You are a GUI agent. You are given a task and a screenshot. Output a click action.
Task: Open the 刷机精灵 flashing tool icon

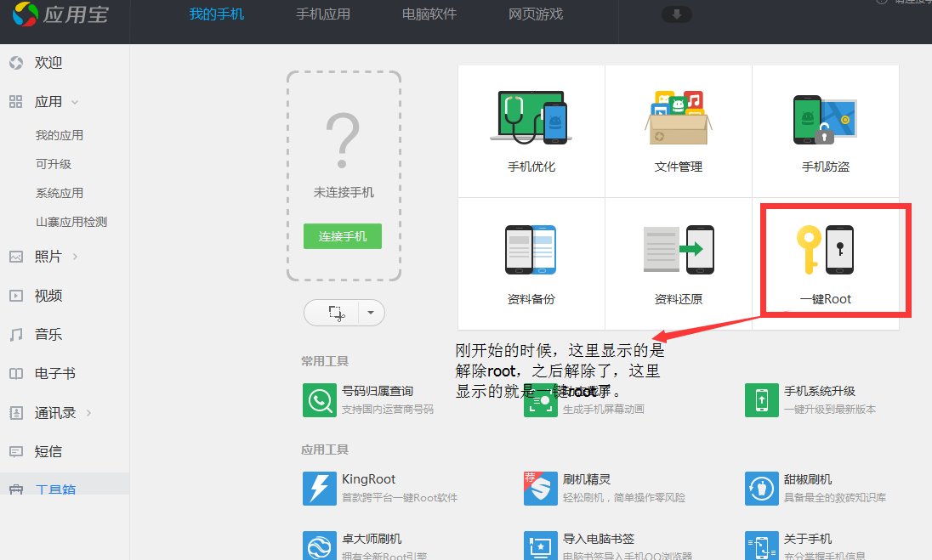tap(540, 488)
